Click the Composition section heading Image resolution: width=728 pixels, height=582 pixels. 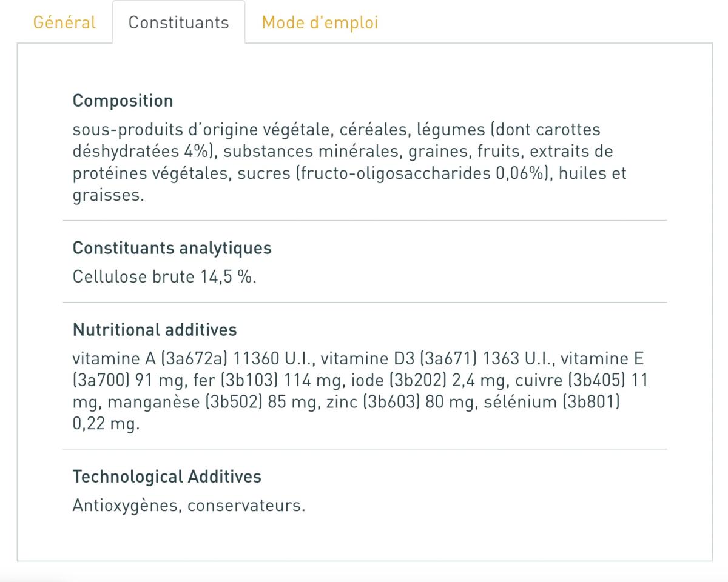click(x=123, y=101)
